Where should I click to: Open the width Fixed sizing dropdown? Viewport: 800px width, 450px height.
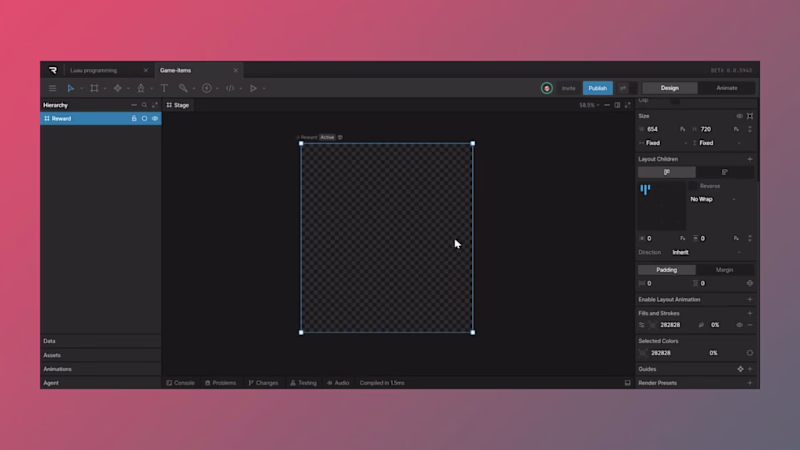click(x=663, y=143)
